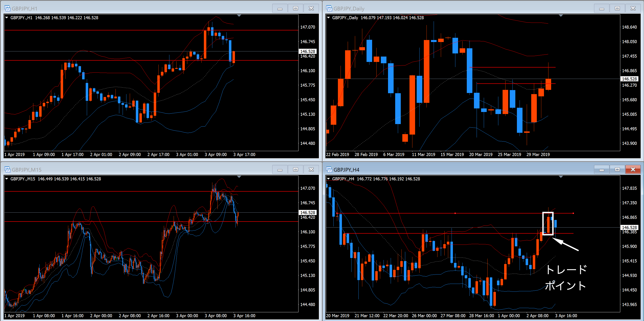The height and width of the screenshot is (321, 644).
Task: Restore the GBPJPY H1 chart window
Action: [x=296, y=8]
